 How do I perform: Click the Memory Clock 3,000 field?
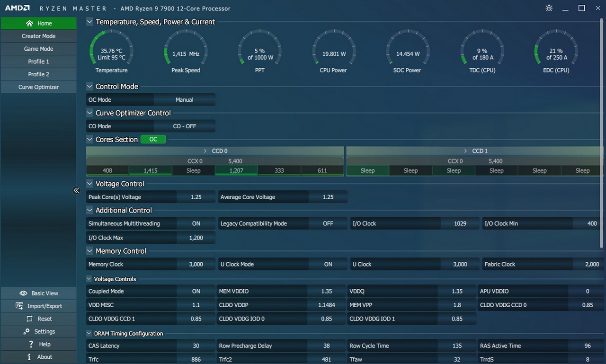pyautogui.click(x=151, y=264)
